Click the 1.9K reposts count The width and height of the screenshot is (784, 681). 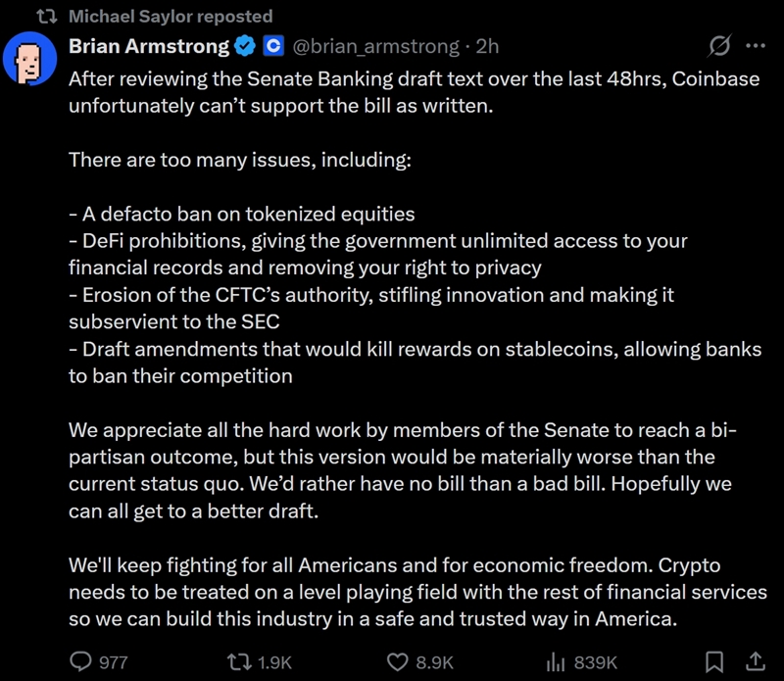pos(274,662)
